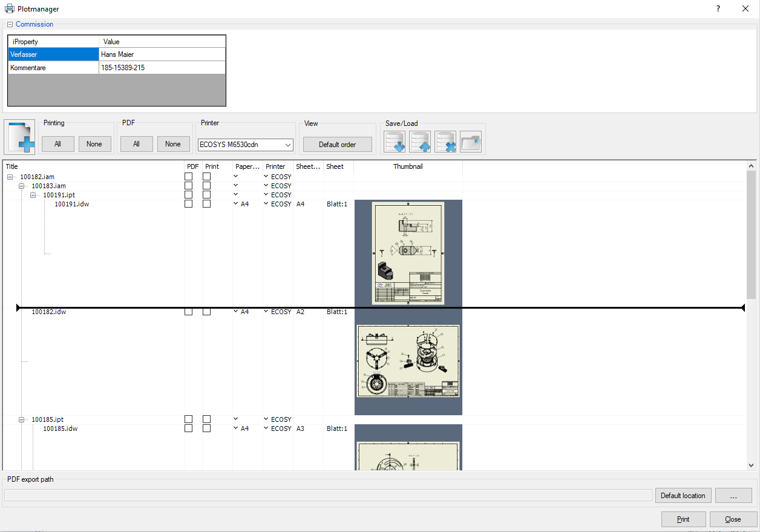Toggle the PDF checkbox for 100182.idw
Screen dimensions: 760x532
tap(189, 312)
